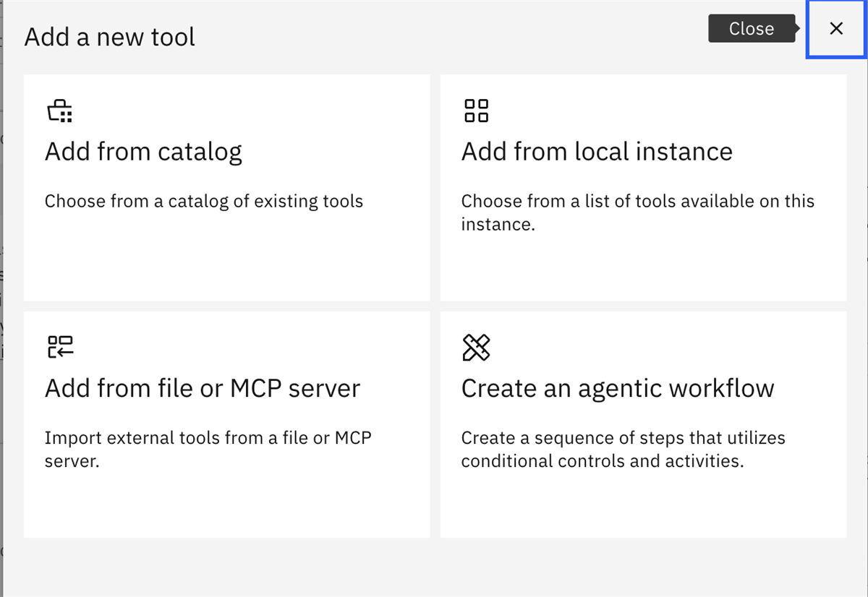The image size is (868, 597).
Task: Click the file or MCP server import icon
Action: click(x=60, y=347)
